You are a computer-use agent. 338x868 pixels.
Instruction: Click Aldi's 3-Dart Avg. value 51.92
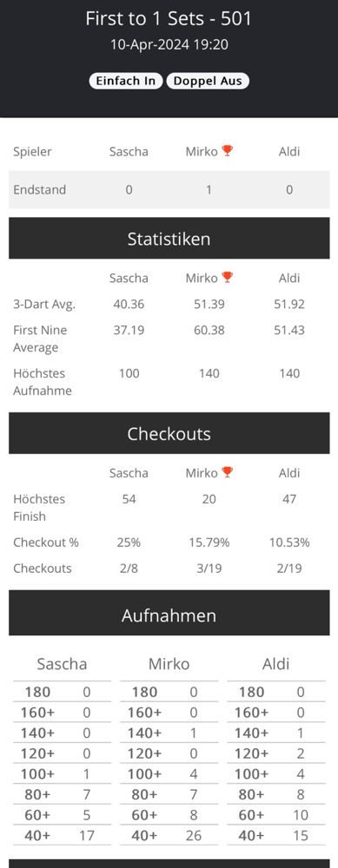coord(289,304)
